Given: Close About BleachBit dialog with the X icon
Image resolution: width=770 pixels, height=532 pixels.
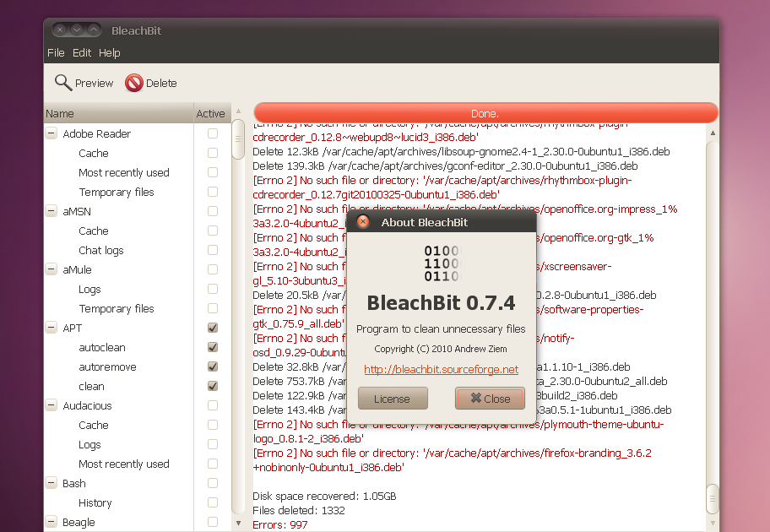Looking at the screenshot, I should (363, 222).
